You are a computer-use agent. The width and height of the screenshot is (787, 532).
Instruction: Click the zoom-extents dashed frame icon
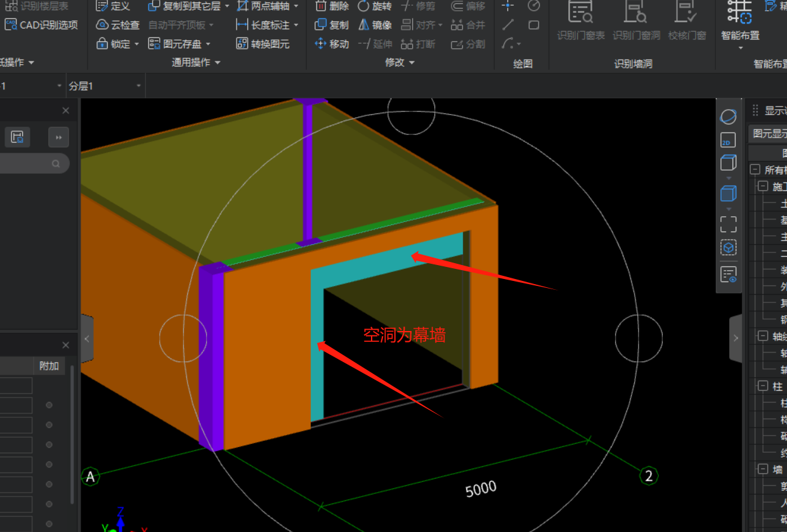(729, 224)
